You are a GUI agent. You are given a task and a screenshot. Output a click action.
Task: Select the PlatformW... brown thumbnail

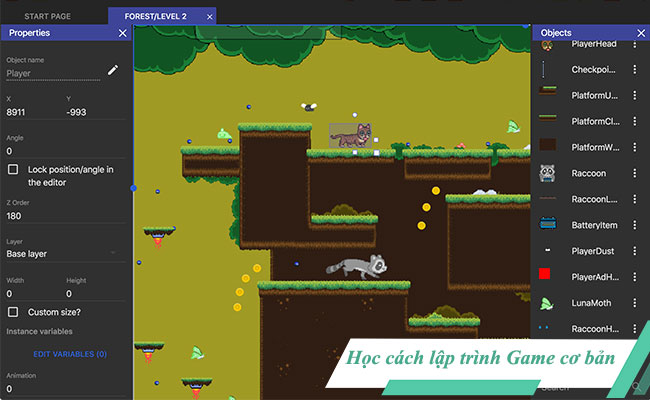pos(548,145)
